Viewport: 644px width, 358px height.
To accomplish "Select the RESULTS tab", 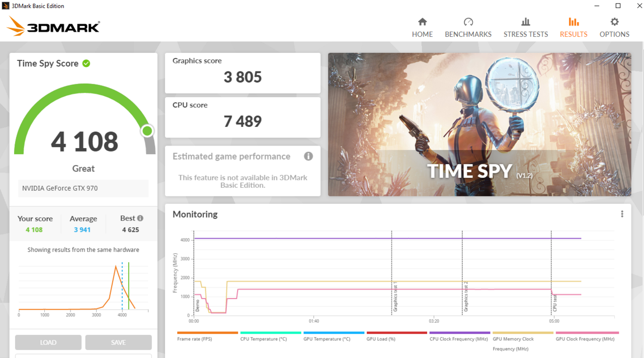I will point(574,28).
